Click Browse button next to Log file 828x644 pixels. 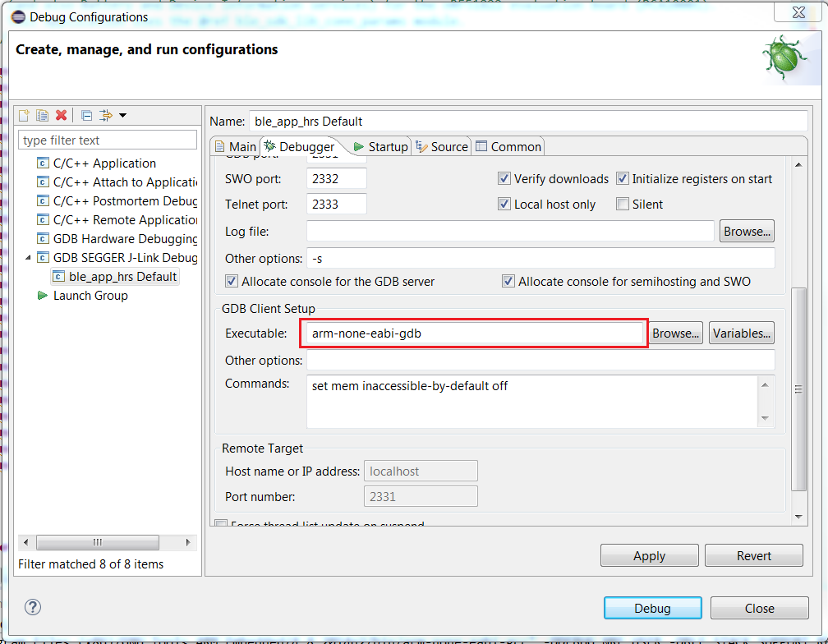click(x=747, y=231)
